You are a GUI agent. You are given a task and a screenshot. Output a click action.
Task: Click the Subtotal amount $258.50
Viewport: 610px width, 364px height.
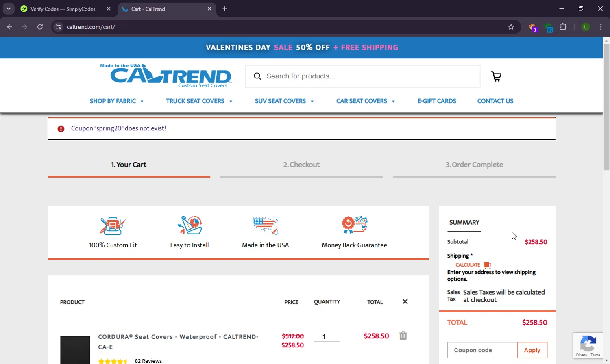[536, 242]
